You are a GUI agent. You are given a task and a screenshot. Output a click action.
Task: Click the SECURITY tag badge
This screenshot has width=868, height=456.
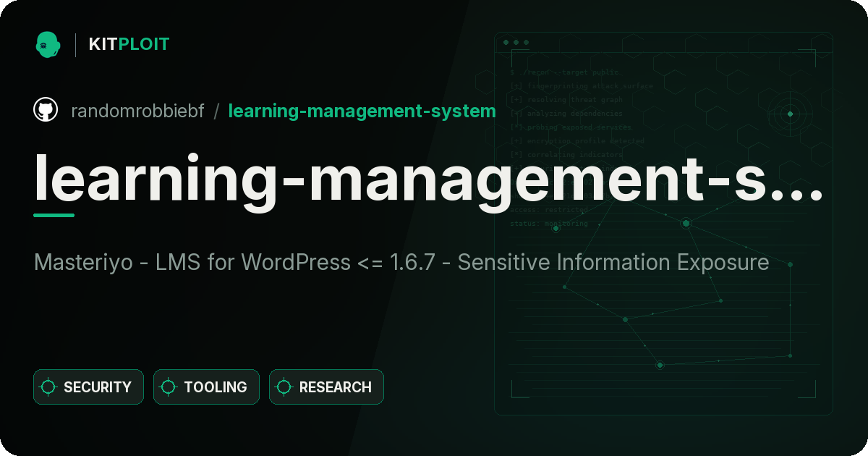[88, 387]
